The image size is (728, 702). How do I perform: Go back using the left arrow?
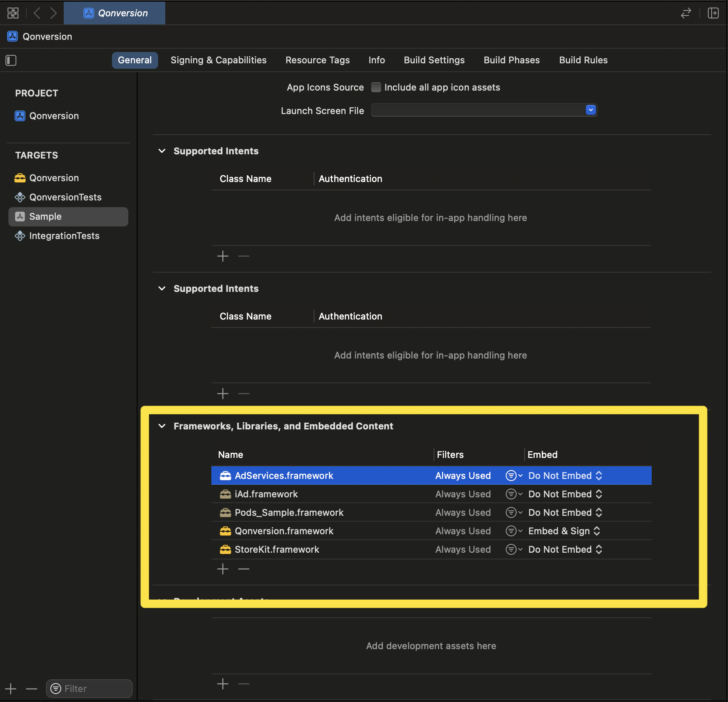point(37,13)
